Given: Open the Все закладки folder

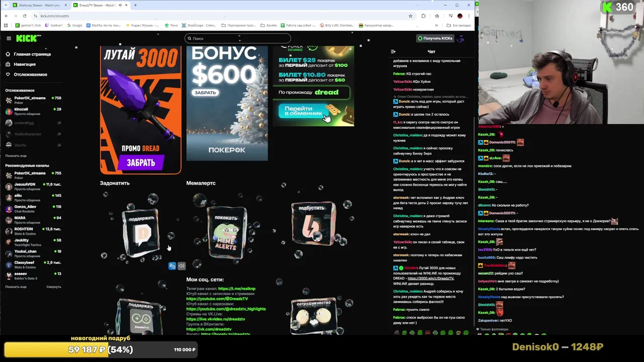Looking at the screenshot, I should (459, 25).
